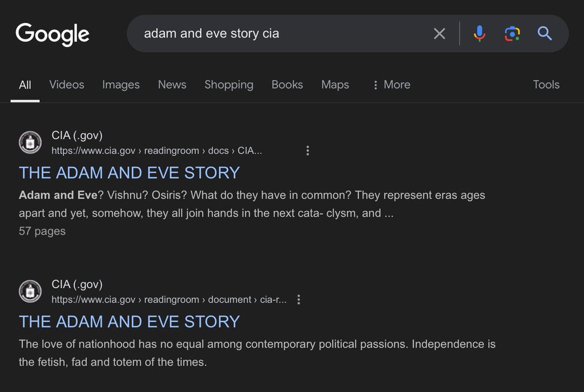Image resolution: width=584 pixels, height=392 pixels.
Task: Open first THE ADAM AND EVE STORY link
Action: (129, 172)
